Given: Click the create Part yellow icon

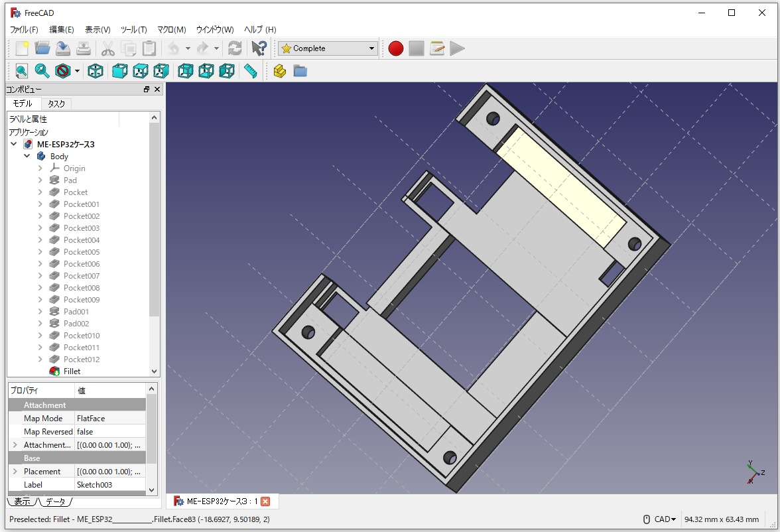Looking at the screenshot, I should tap(280, 71).
